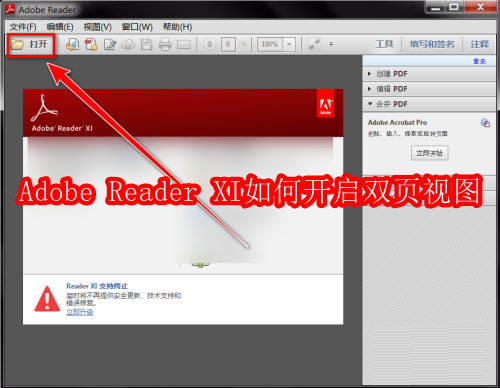This screenshot has width=500, height=388.
Task: Click the Adobe Acrobat Pro panel icon
Action: tap(485, 123)
